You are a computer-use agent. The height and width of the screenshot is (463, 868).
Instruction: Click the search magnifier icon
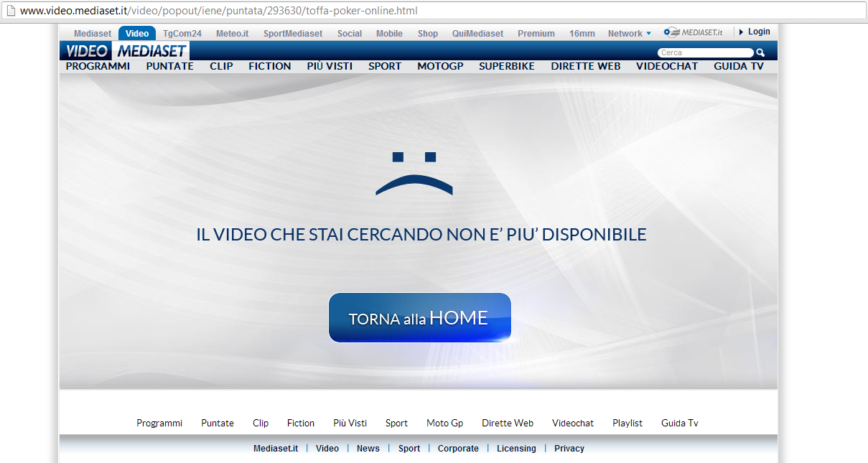760,52
